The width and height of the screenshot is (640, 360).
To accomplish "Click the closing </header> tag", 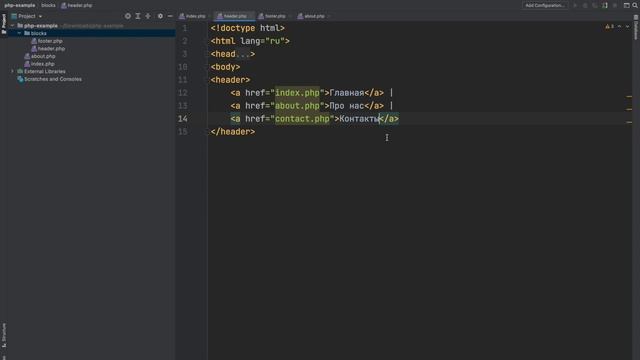I will tap(233, 132).
